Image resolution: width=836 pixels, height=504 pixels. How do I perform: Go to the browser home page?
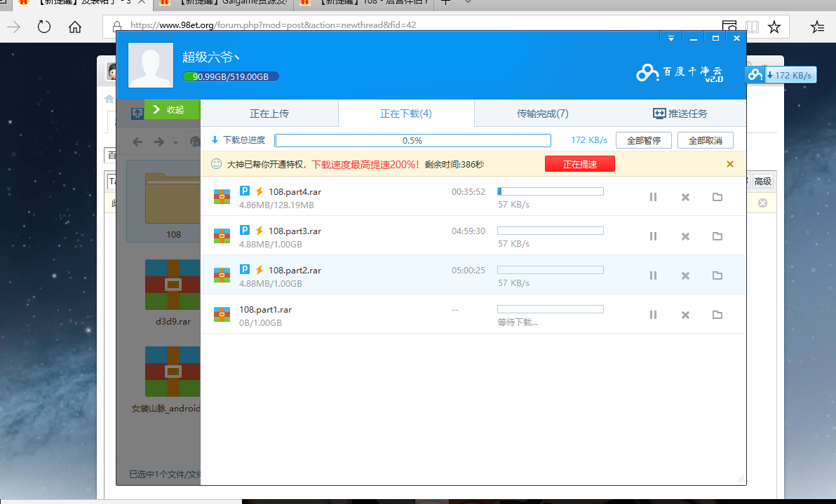click(75, 27)
